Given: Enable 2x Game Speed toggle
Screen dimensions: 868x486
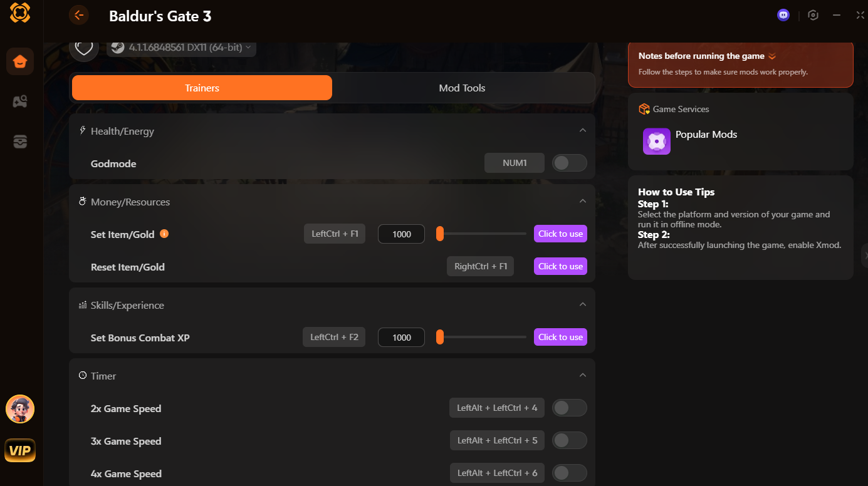Looking at the screenshot, I should coord(569,408).
